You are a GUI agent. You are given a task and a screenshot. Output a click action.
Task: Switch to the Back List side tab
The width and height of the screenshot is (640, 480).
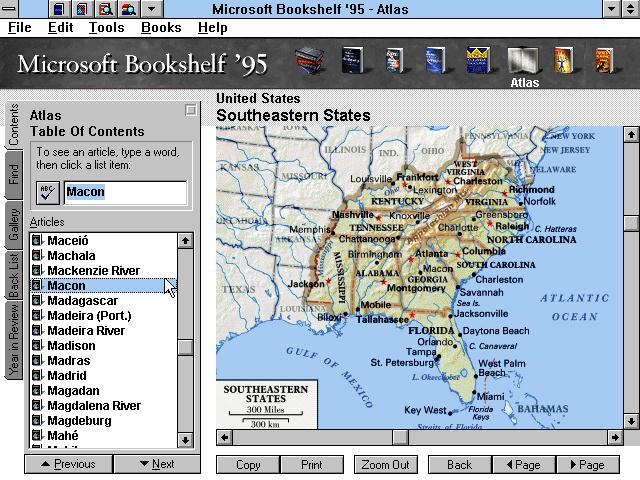[13, 276]
